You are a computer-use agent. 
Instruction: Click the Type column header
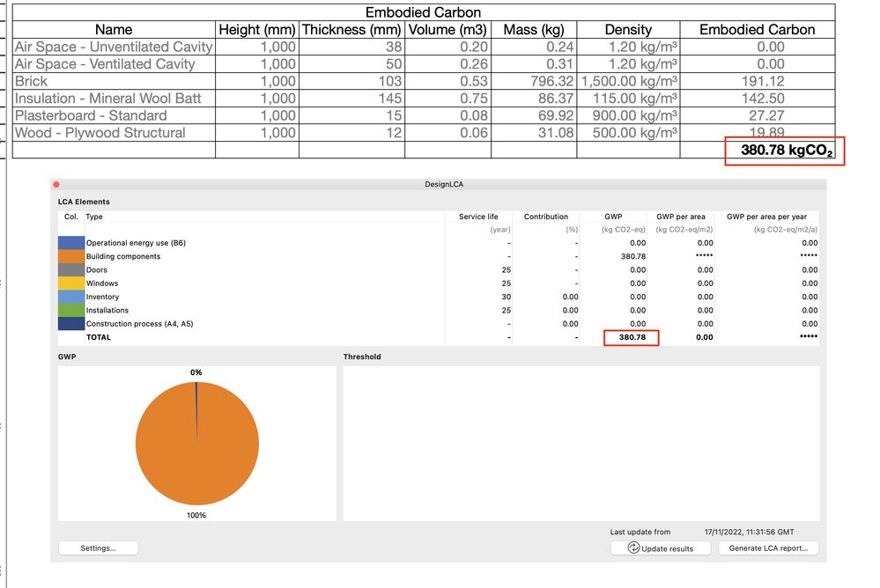click(x=93, y=217)
